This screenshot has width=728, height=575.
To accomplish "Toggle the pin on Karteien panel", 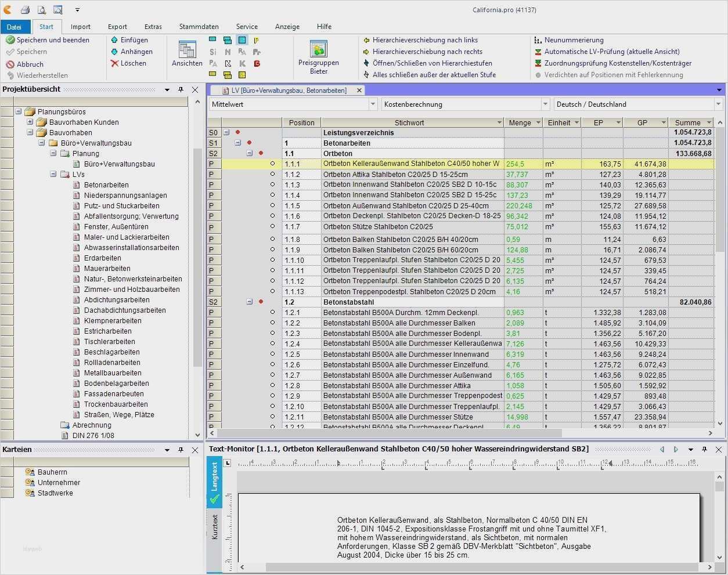I will 181,450.
